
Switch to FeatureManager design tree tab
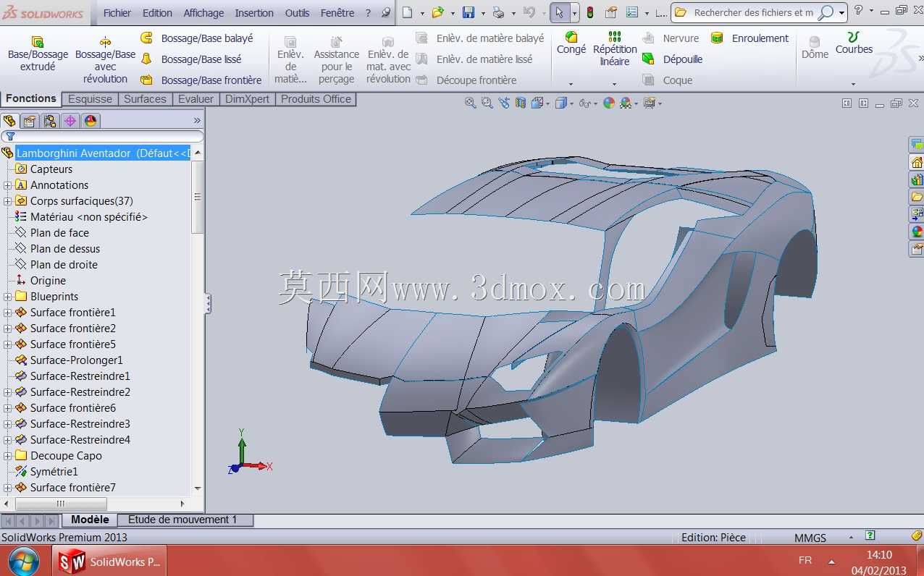[x=9, y=121]
